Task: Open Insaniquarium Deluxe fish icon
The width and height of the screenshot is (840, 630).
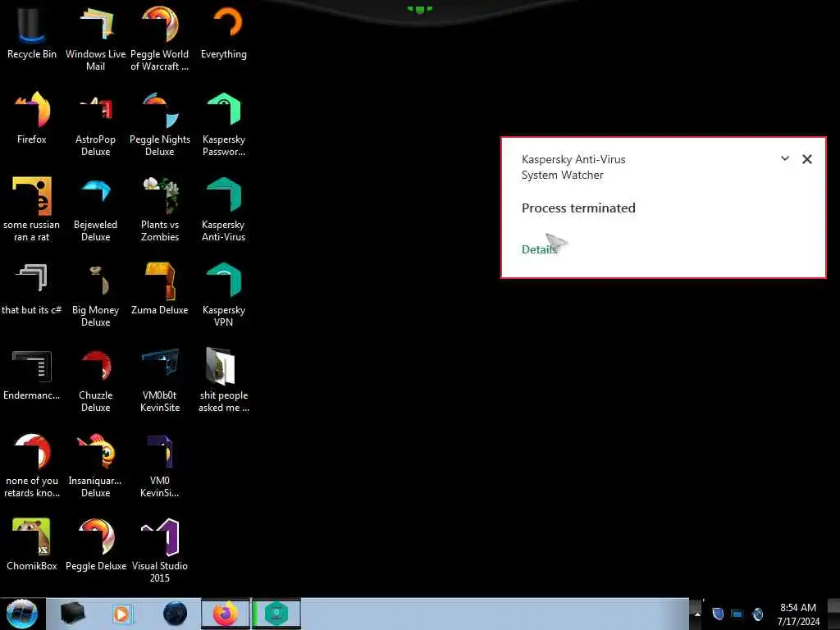Action: pos(95,466)
